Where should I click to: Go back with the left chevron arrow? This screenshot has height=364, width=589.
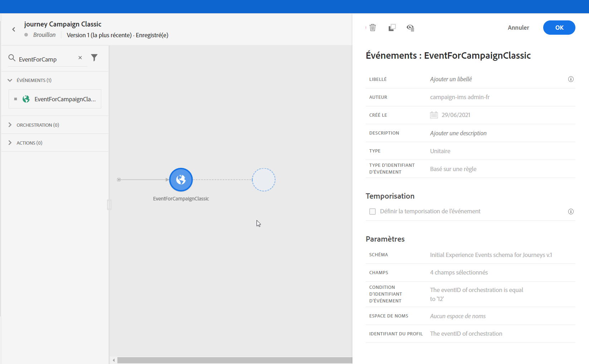[14, 29]
